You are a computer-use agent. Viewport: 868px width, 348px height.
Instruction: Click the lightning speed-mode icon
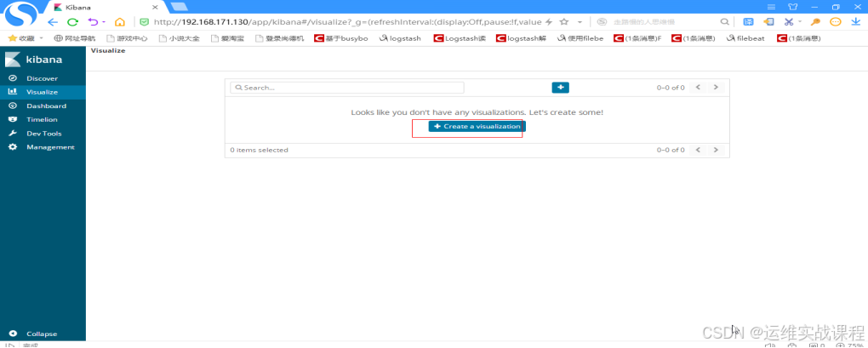[x=549, y=22]
